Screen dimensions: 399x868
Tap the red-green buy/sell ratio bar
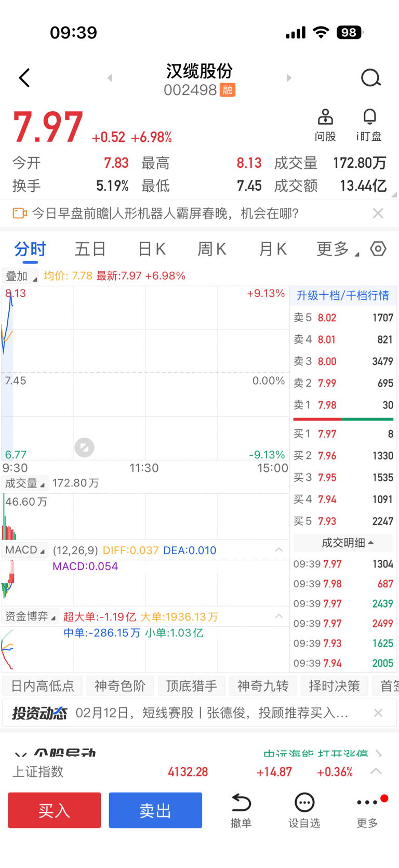pos(343,419)
